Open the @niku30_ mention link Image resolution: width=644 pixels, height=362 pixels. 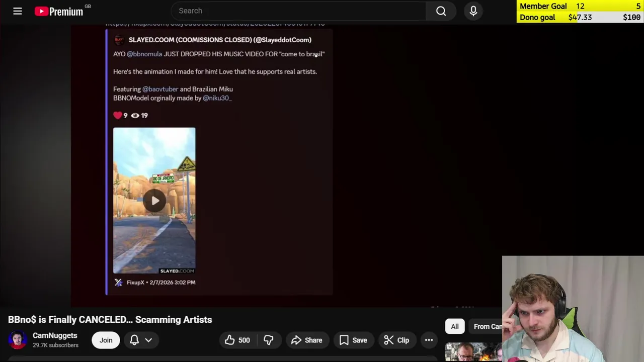click(217, 98)
